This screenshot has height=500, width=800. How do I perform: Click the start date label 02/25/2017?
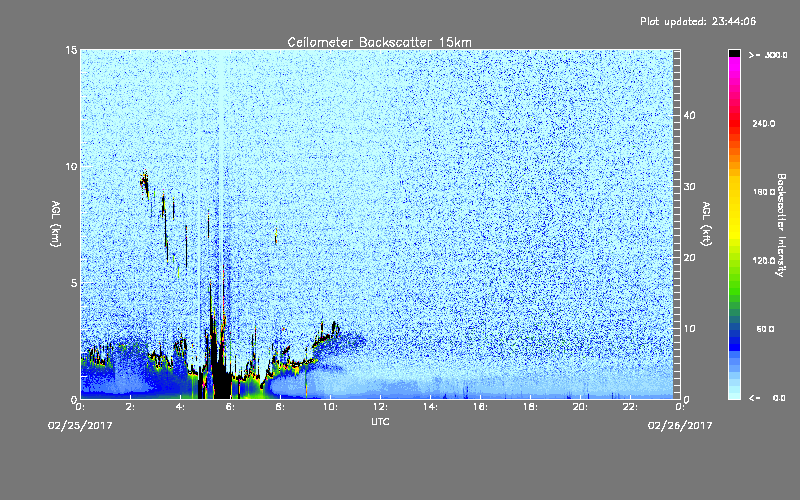pos(80,426)
